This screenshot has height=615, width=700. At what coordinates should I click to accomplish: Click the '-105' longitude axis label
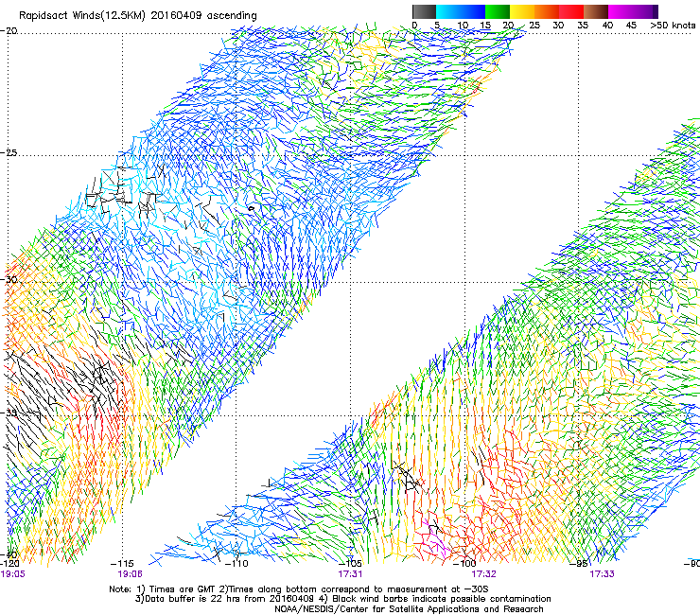tap(350, 564)
